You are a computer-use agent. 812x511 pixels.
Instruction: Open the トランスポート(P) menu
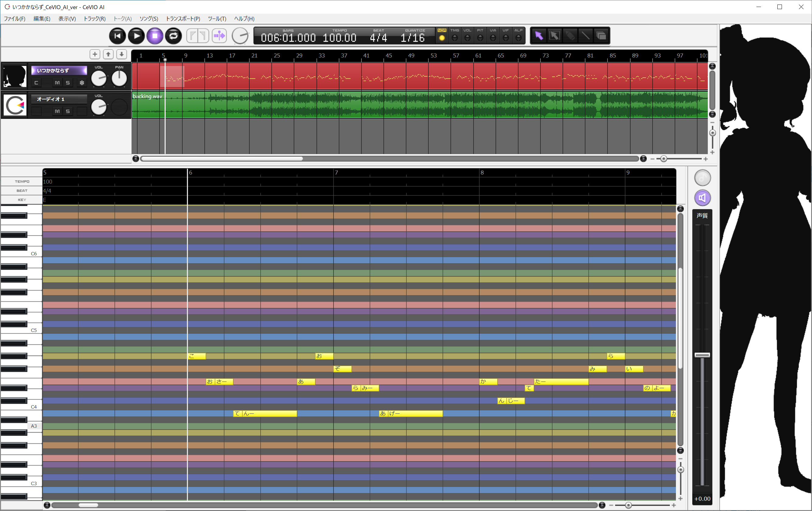(183, 19)
